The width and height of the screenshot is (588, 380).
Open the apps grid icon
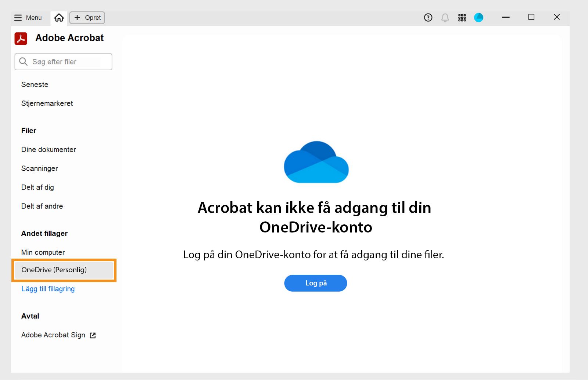pos(462,17)
